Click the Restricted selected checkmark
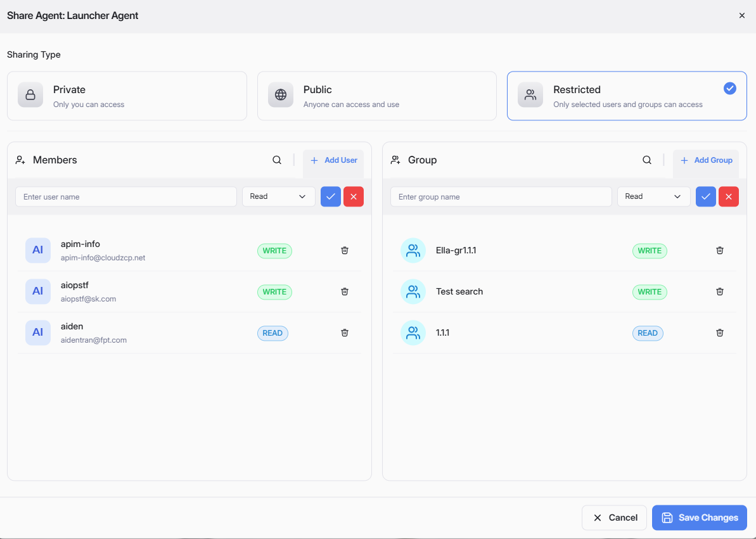The image size is (756, 539). [730, 89]
